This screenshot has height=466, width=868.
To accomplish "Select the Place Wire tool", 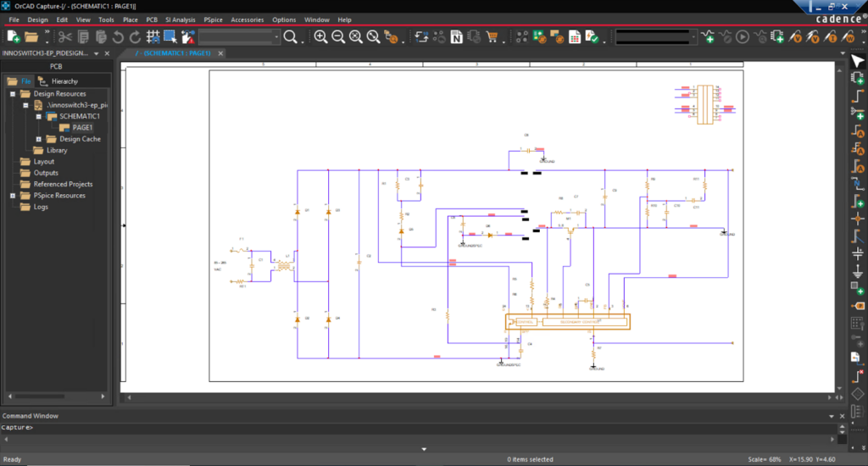I will [x=858, y=96].
